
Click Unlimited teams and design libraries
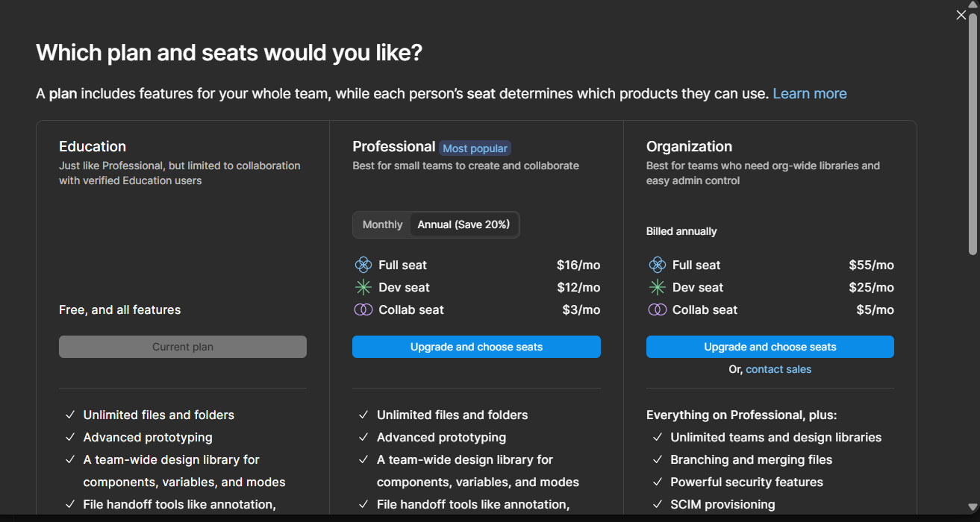coord(776,437)
